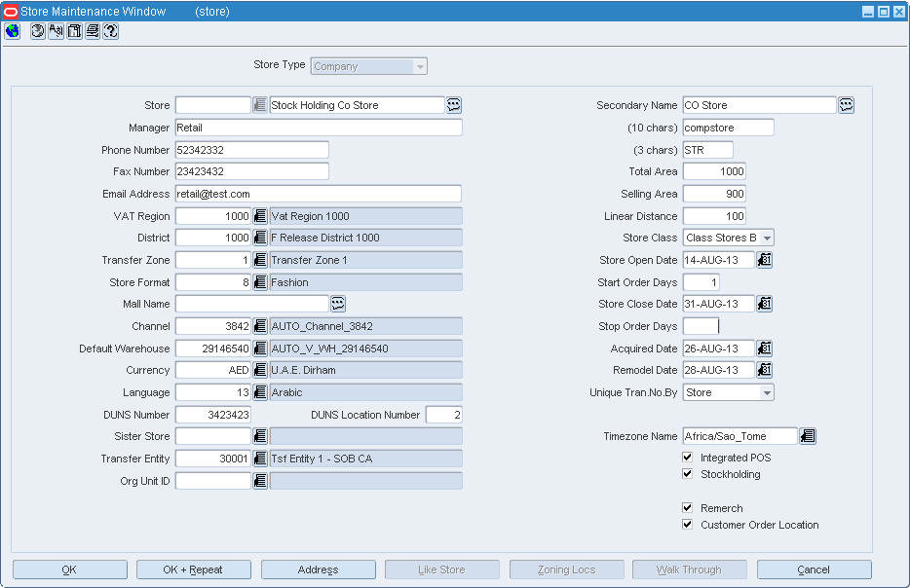Open the Currency list of values icon
This screenshot has width=910, height=588.
(x=260, y=370)
